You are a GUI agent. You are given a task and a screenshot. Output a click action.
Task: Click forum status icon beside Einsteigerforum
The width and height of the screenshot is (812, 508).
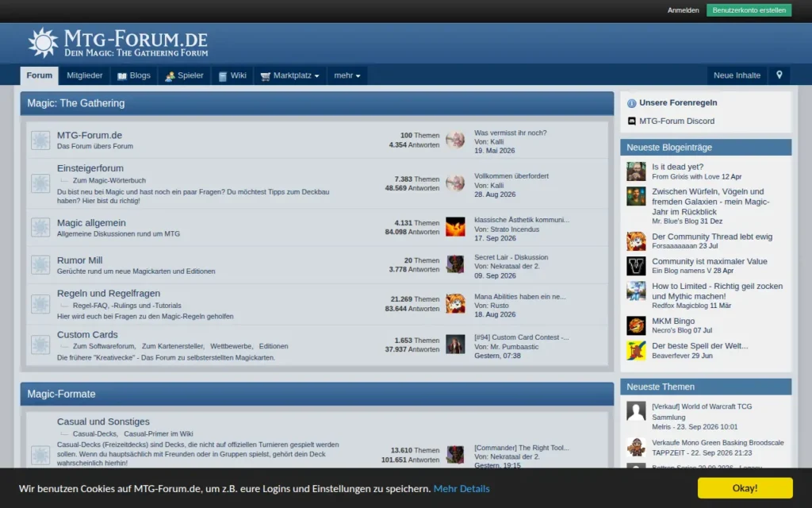(40, 183)
